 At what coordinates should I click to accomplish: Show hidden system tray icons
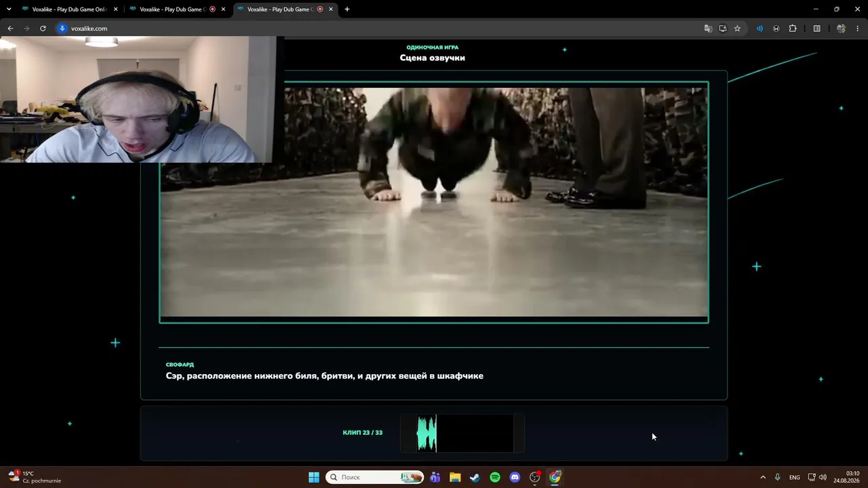(763, 477)
